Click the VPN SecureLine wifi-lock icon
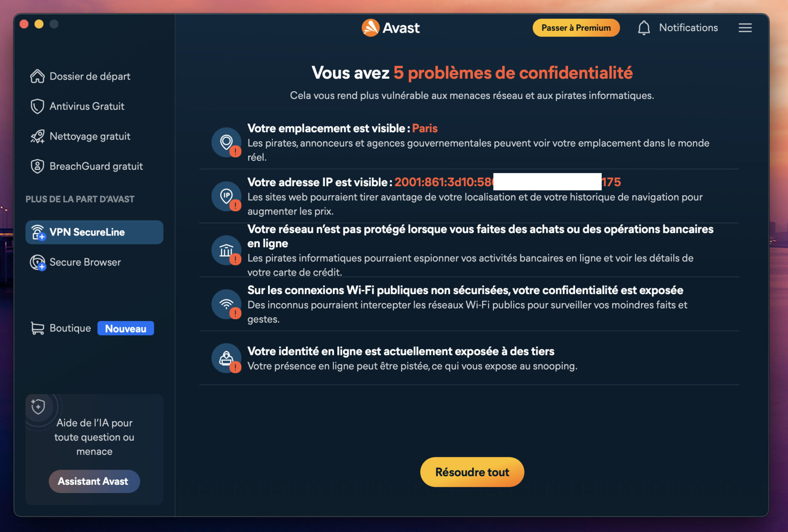 tap(38, 232)
